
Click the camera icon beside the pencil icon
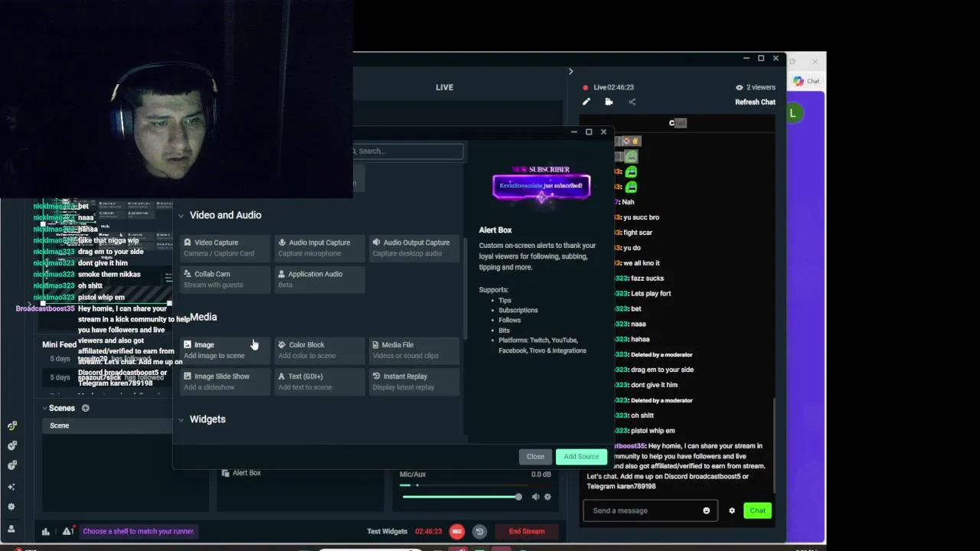609,102
